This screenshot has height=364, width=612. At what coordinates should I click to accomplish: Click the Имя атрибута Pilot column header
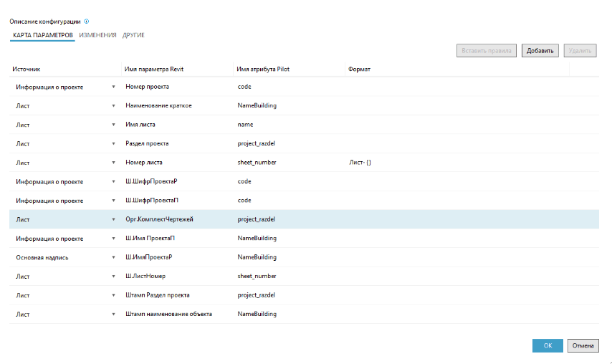point(263,69)
